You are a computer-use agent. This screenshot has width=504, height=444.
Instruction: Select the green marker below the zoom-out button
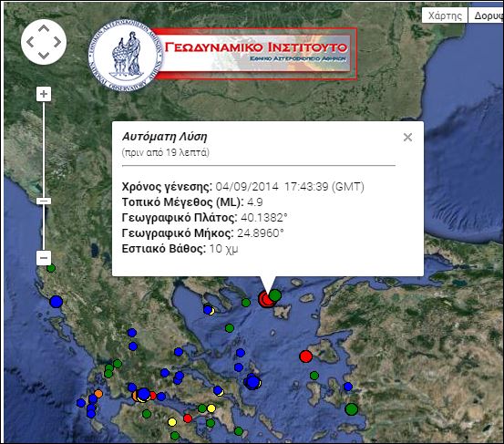[51, 268]
